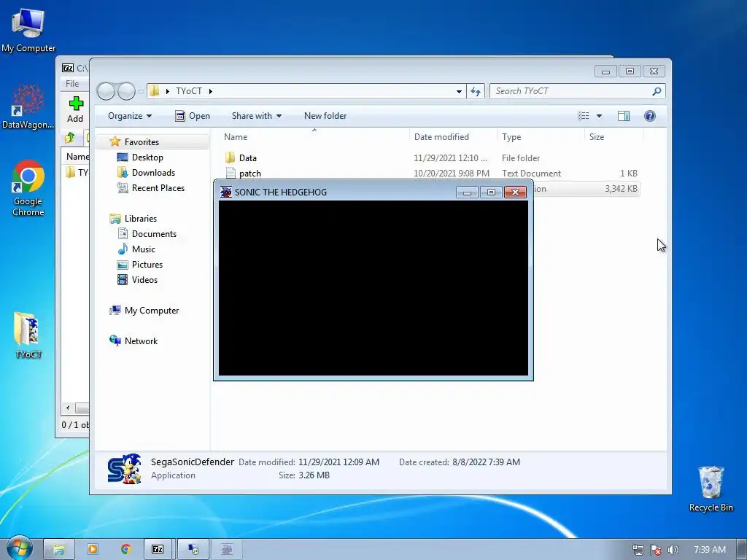Viewport: 747px width, 560px height.
Task: Sort by Date modified column
Action: pyautogui.click(x=453, y=136)
